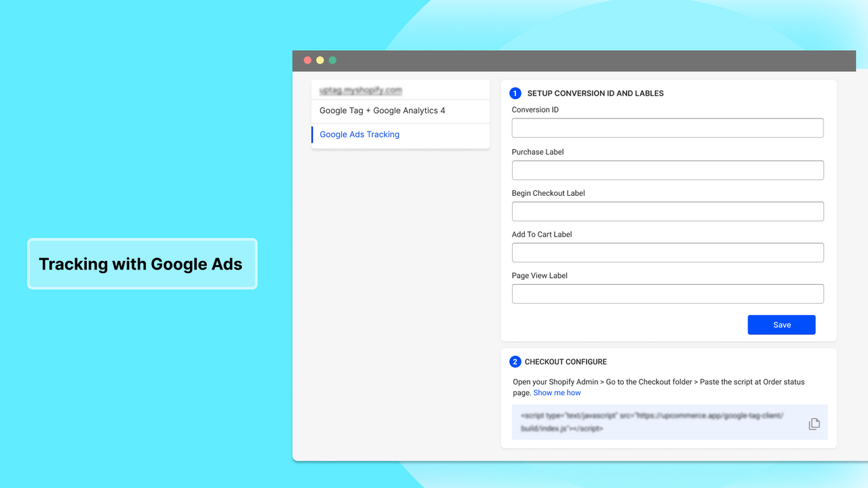Click the Begin Checkout Label caption text
Image resolution: width=868 pixels, height=488 pixels.
(x=549, y=193)
